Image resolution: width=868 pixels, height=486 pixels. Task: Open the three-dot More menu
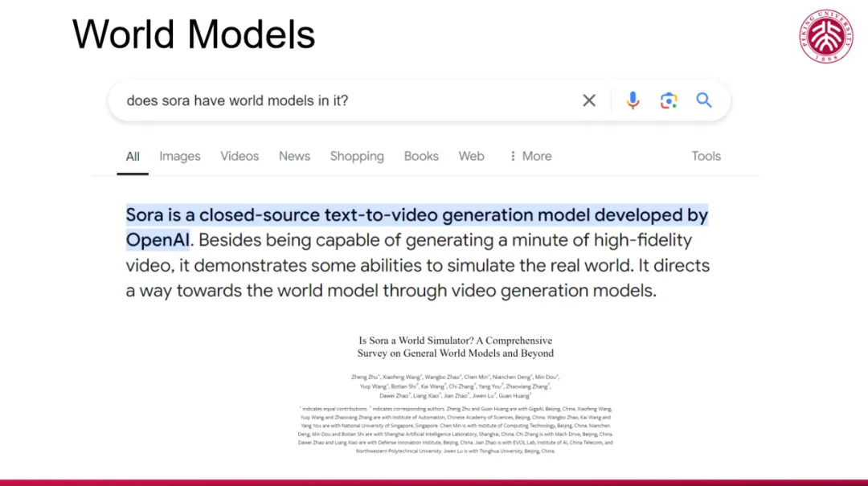(530, 156)
